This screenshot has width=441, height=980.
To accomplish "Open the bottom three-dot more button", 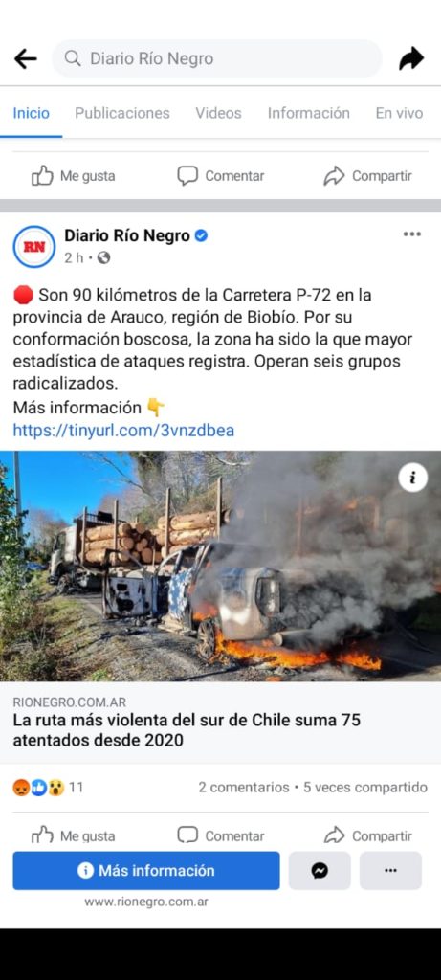I will 390,871.
